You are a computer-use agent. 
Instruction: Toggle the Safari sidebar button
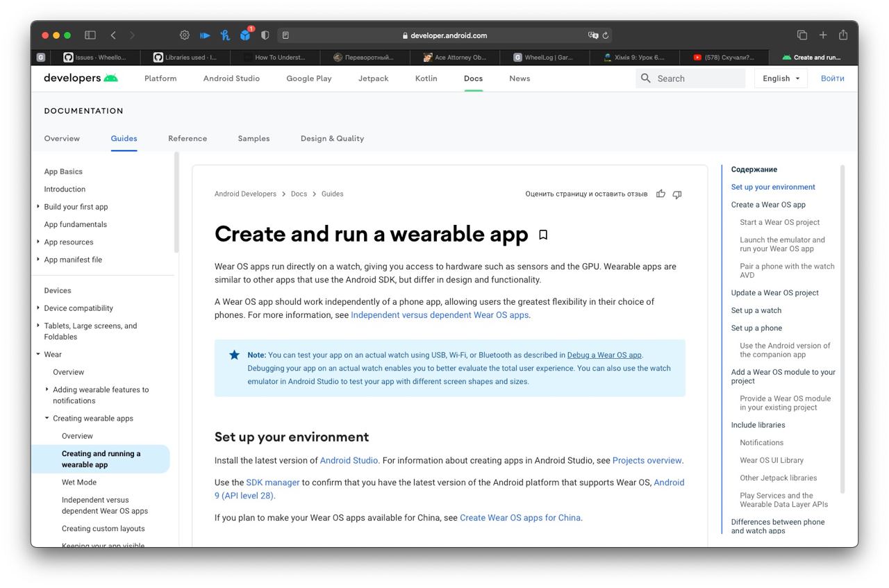[x=90, y=35]
